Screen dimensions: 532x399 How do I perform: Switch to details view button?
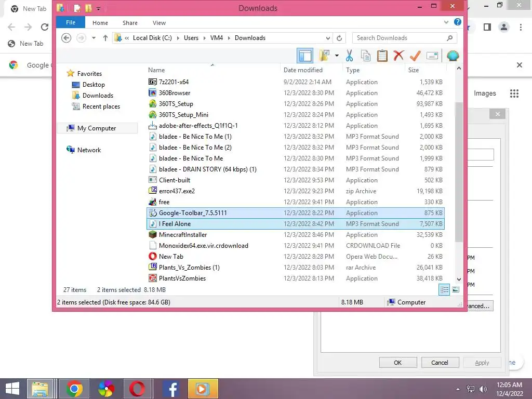pos(444,289)
